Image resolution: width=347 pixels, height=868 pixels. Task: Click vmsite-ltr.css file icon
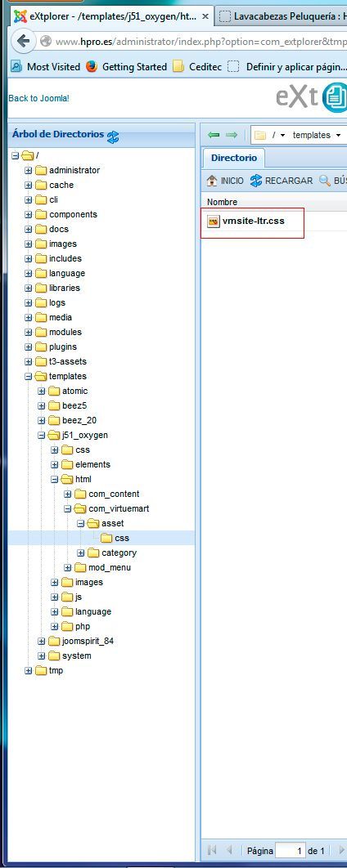point(214,221)
